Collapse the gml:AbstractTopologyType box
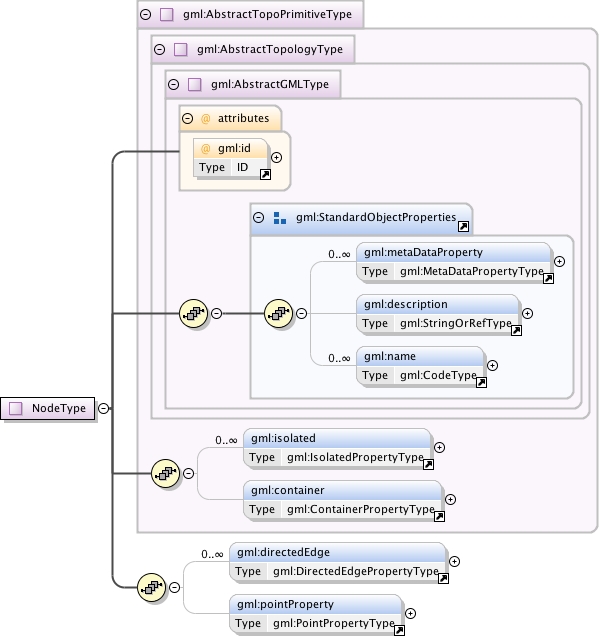The height and width of the screenshot is (638, 599). pos(160,50)
